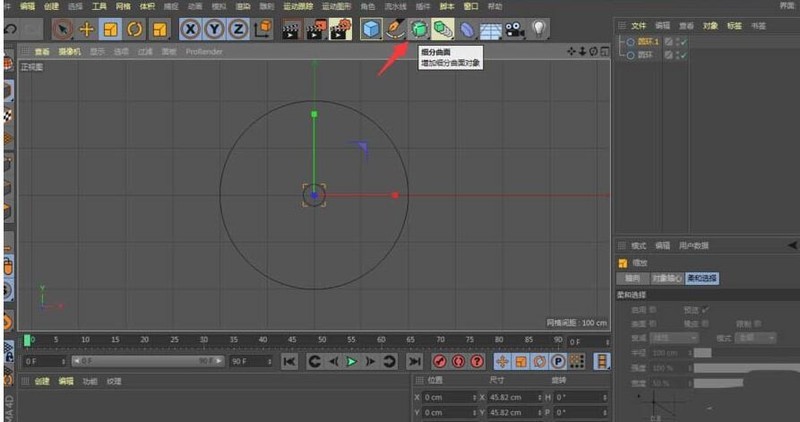Select the Rotate tool circular arrows icon
This screenshot has width=800, height=422.
click(x=135, y=30)
